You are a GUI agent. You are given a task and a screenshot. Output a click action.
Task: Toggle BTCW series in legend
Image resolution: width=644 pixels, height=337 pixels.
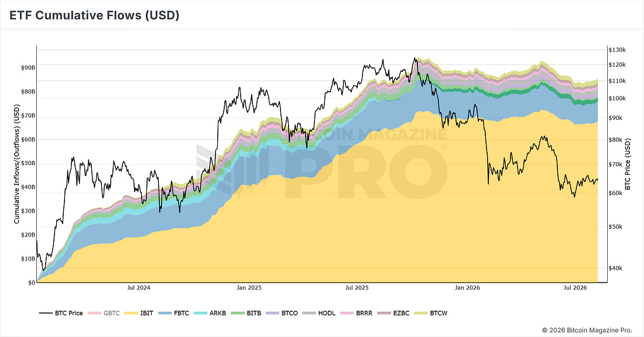(x=431, y=313)
